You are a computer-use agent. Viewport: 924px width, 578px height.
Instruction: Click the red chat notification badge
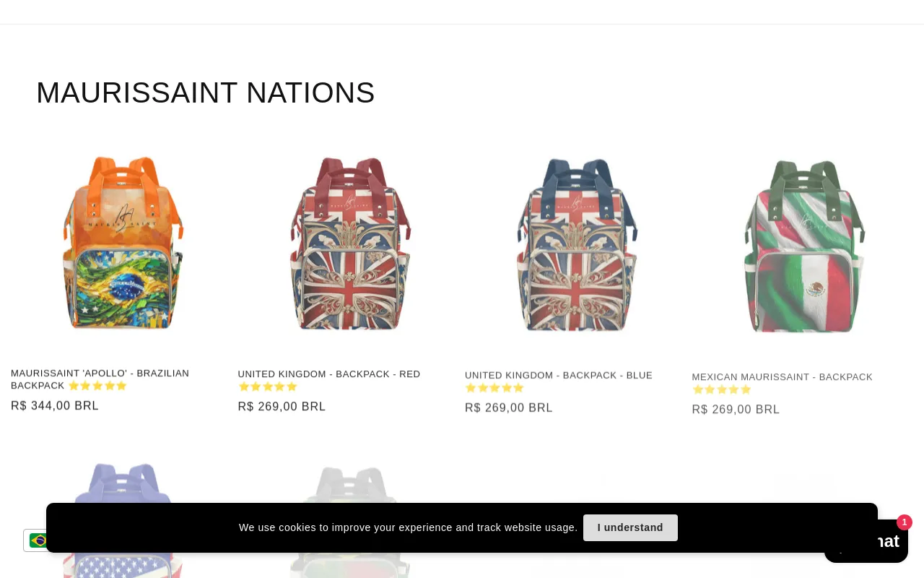tap(905, 522)
